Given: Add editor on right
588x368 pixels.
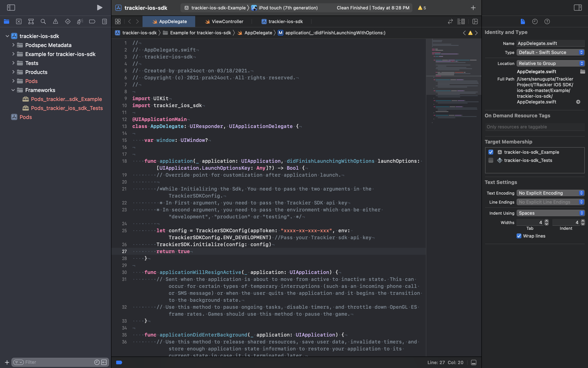Looking at the screenshot, I should 475,21.
